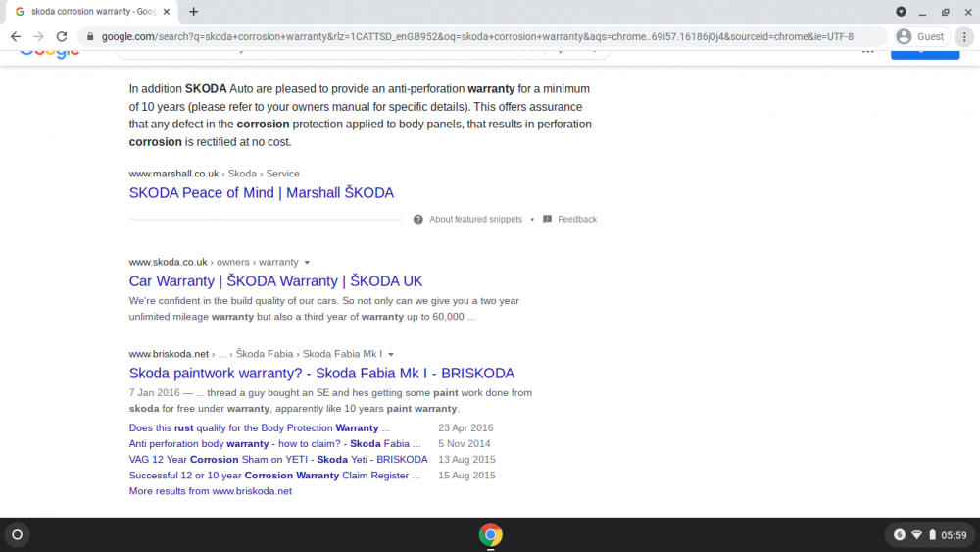Select the skoda corrosion warranty tab
Screen dimensions: 980x552
tap(92, 11)
